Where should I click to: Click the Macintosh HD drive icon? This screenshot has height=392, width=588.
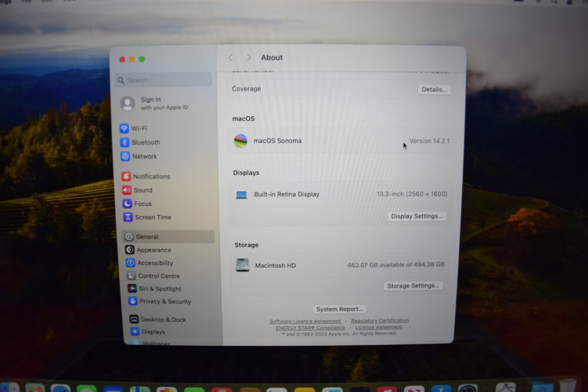[243, 265]
